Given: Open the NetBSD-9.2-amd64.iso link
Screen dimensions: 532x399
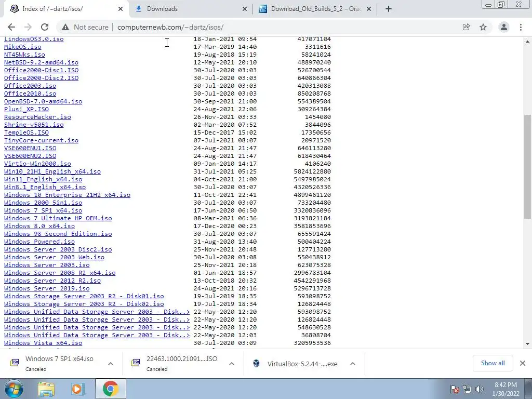Looking at the screenshot, I should pyautogui.click(x=41, y=62).
